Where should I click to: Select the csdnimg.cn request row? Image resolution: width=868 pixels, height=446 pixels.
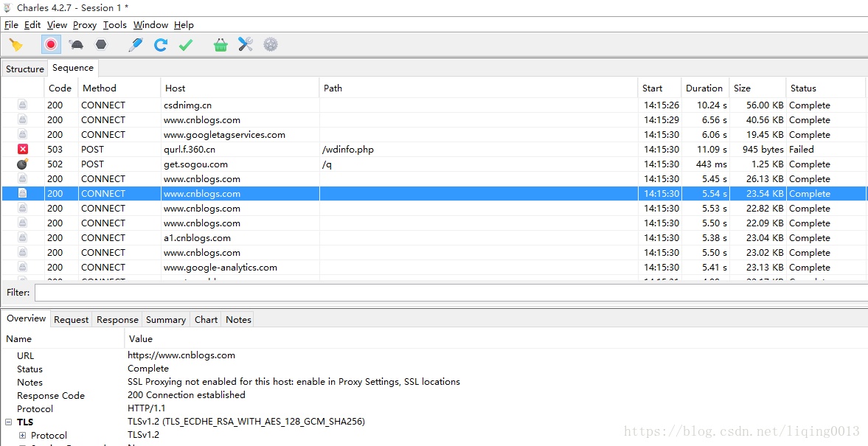[x=434, y=105]
